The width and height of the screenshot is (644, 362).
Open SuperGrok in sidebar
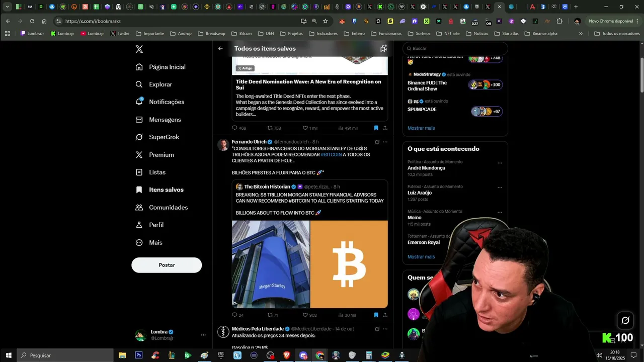click(157, 137)
